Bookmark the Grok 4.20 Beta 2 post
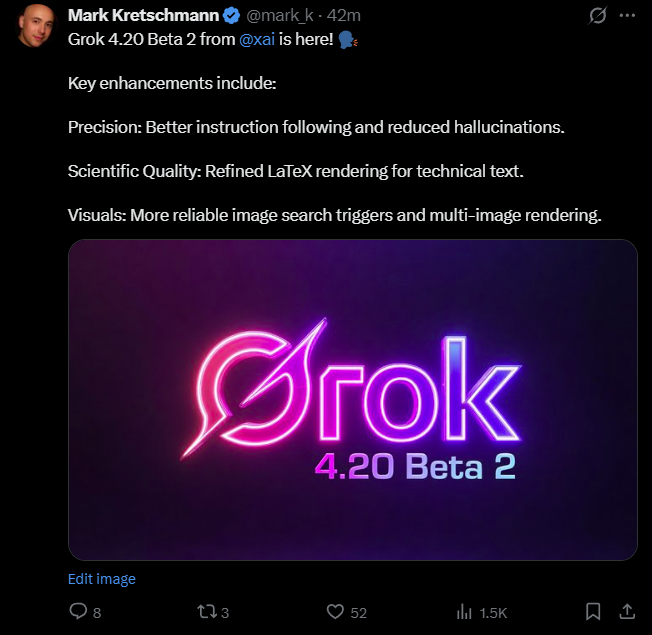The image size is (652, 635). 593,611
